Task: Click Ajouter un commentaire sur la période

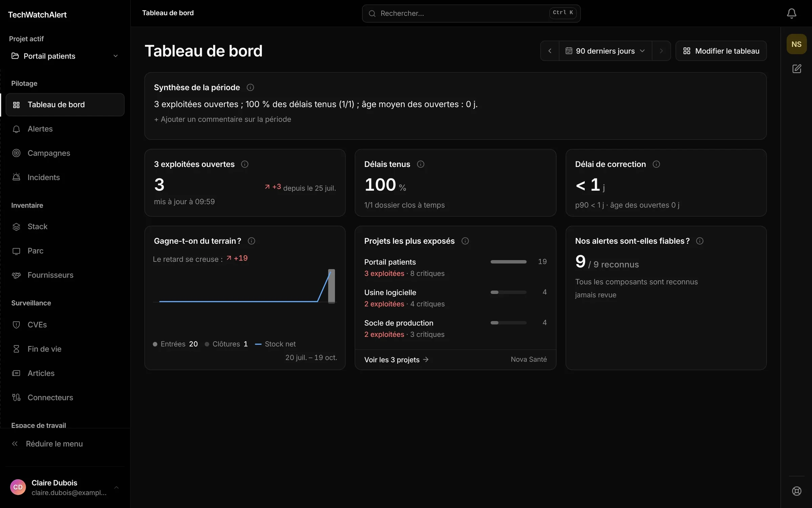Action: click(223, 119)
